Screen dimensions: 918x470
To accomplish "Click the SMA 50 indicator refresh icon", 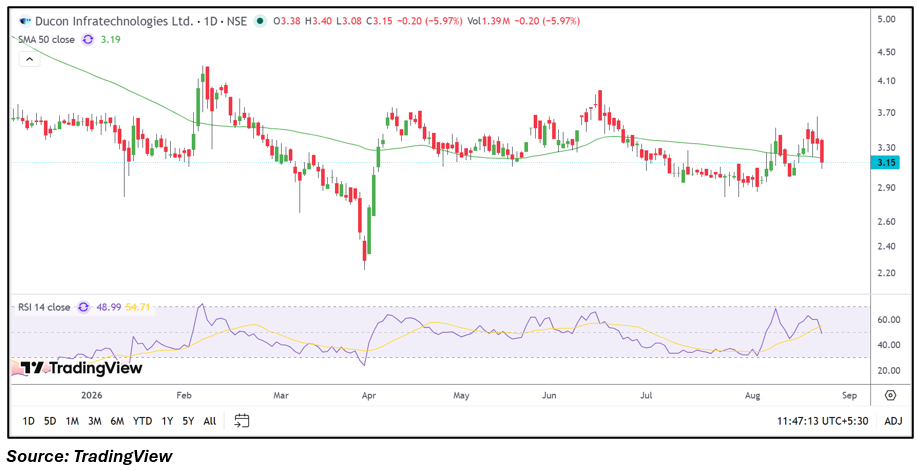I will [x=87, y=40].
